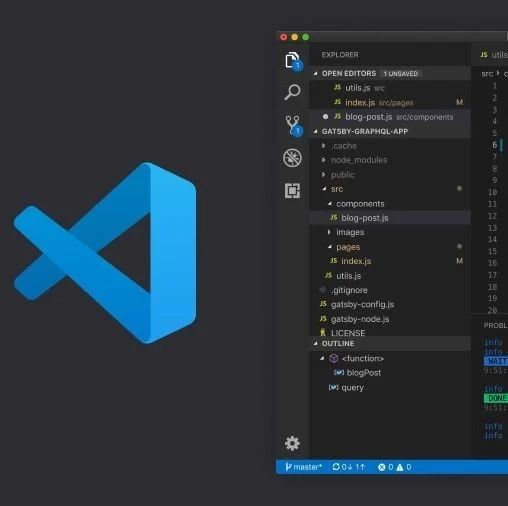Collapse the components folder
The image size is (508, 506).
pos(330,203)
